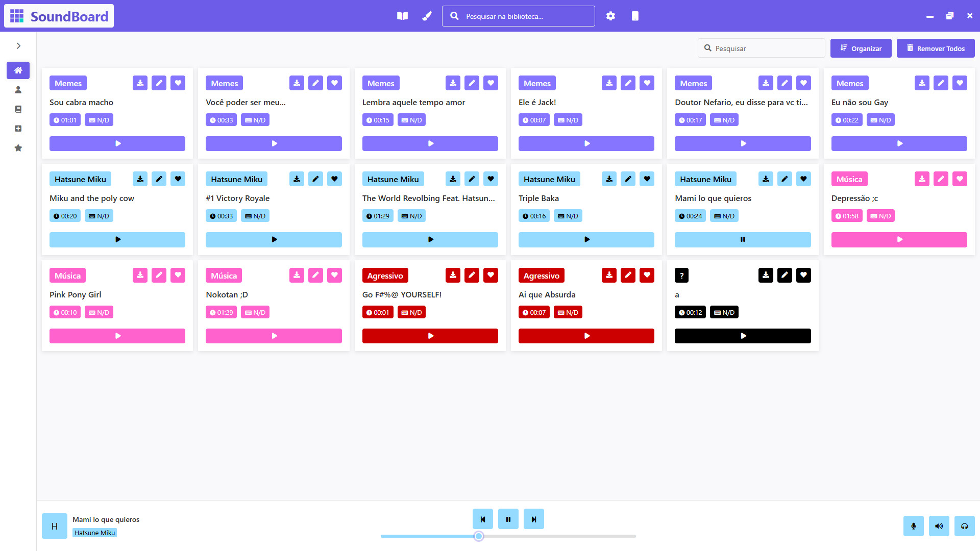Screen dimensions: 980x551
Task: Open the library page from the sidebar book icon
Action: (x=18, y=109)
